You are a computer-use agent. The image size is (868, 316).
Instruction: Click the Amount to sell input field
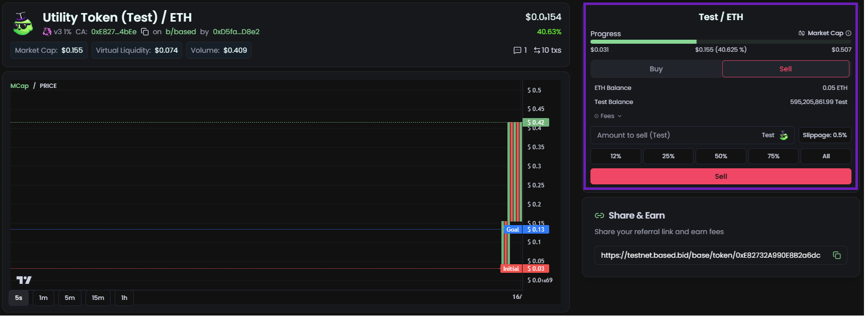(674, 135)
